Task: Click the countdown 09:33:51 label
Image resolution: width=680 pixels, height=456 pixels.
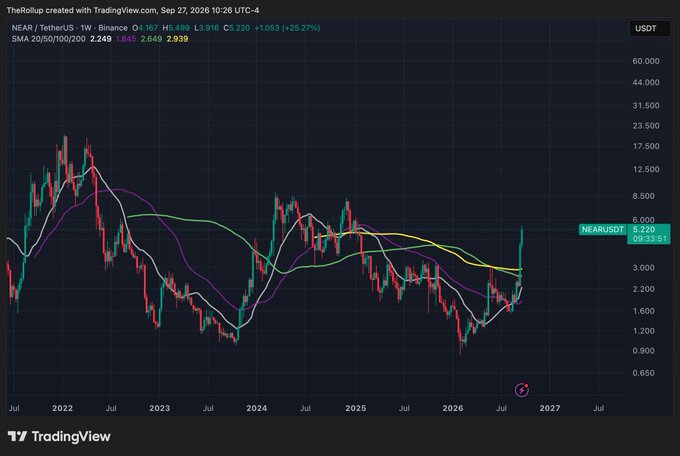Action: click(649, 239)
